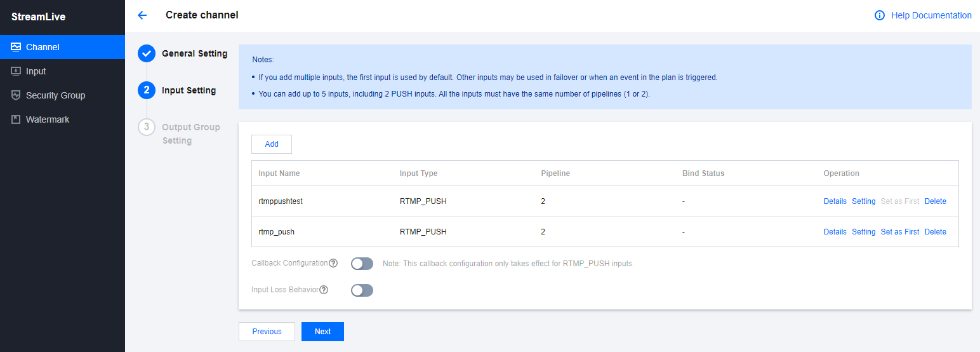Image resolution: width=980 pixels, height=352 pixels.
Task: Click the back arrow icon
Action: click(x=142, y=15)
